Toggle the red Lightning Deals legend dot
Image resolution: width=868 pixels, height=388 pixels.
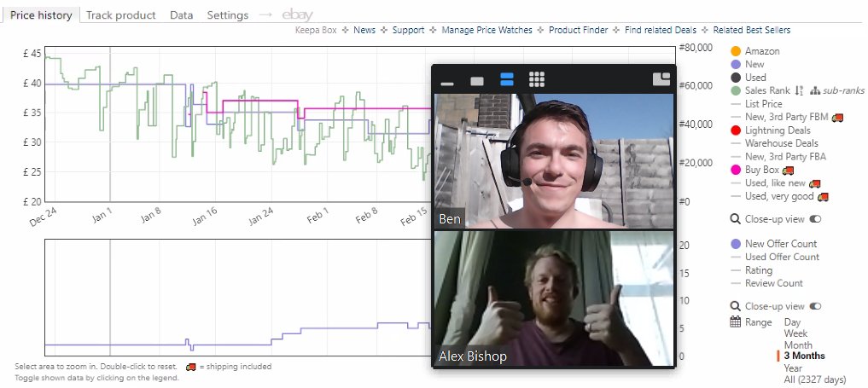[x=736, y=130]
